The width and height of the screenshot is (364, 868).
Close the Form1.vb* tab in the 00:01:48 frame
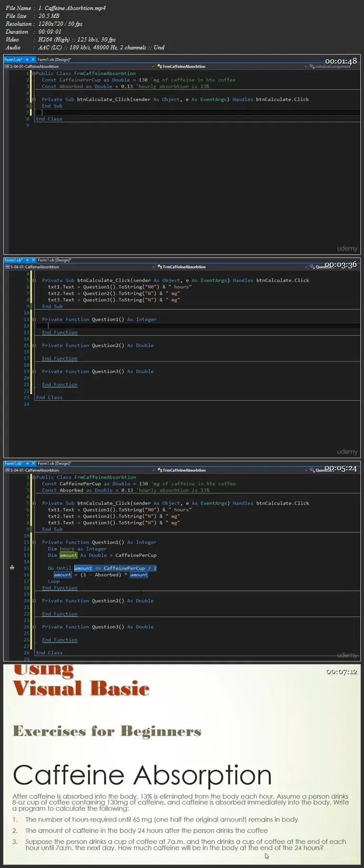point(34,59)
